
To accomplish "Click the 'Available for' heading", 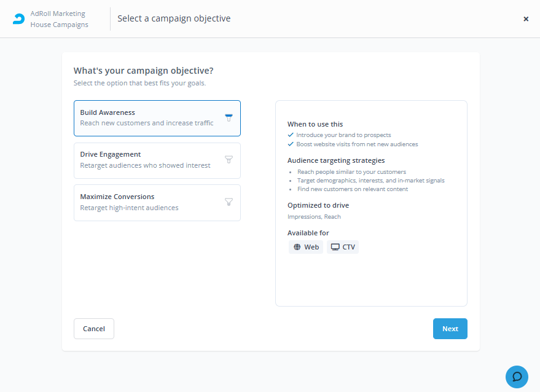I will click(x=308, y=233).
